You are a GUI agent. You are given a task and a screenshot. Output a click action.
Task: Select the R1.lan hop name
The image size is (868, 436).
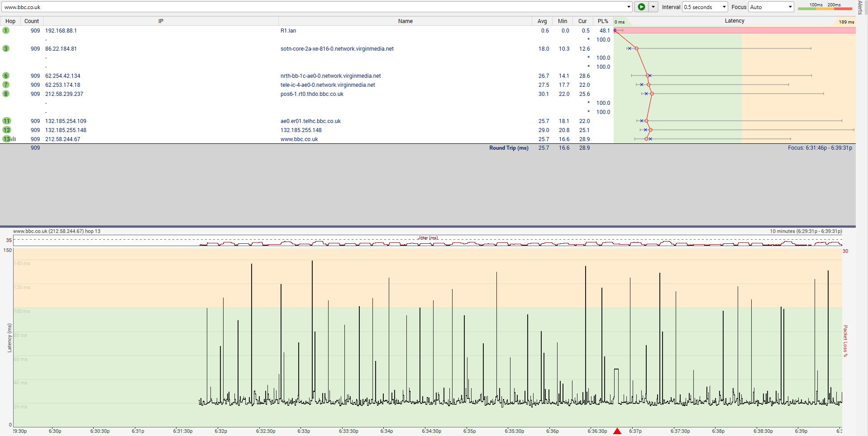(x=288, y=31)
